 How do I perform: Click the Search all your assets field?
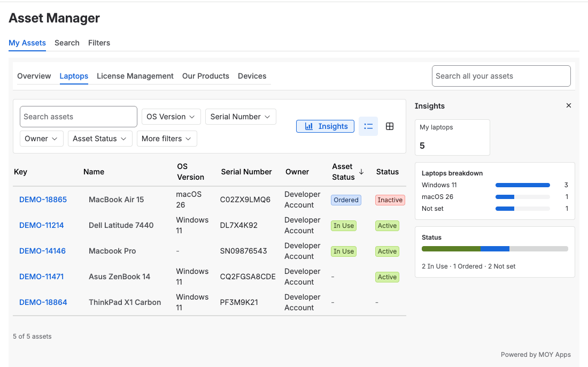pos(501,76)
